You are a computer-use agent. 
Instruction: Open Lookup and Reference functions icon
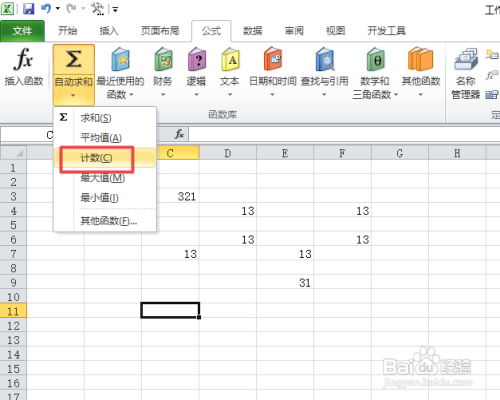coord(325,59)
